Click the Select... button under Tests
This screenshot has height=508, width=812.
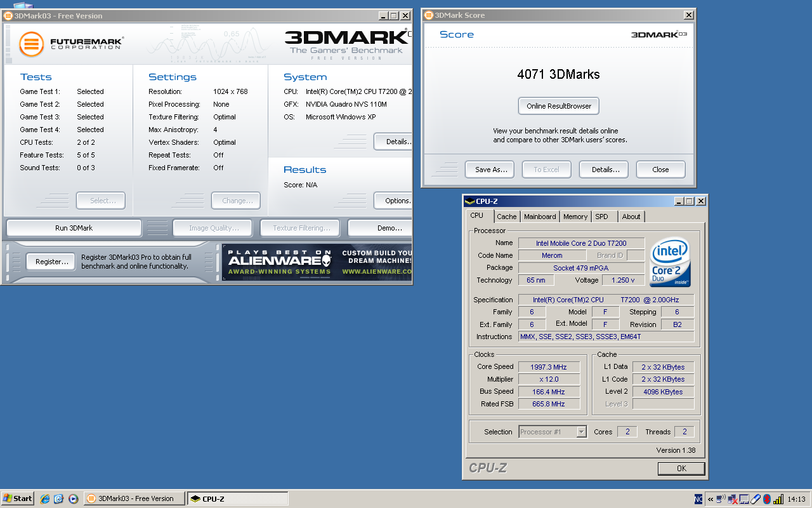[x=101, y=201]
